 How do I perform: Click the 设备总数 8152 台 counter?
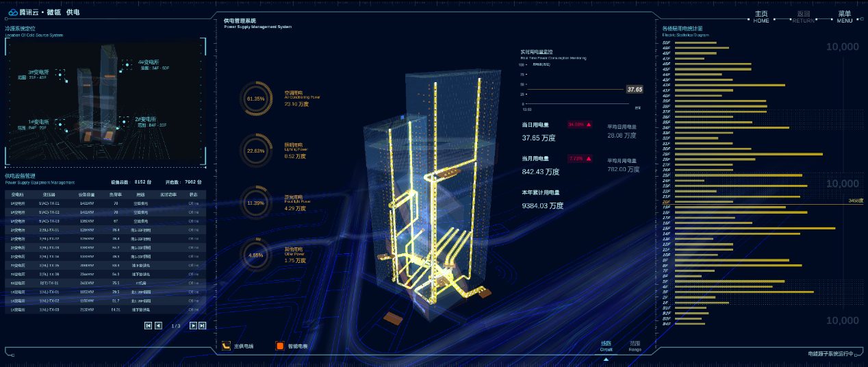point(130,182)
